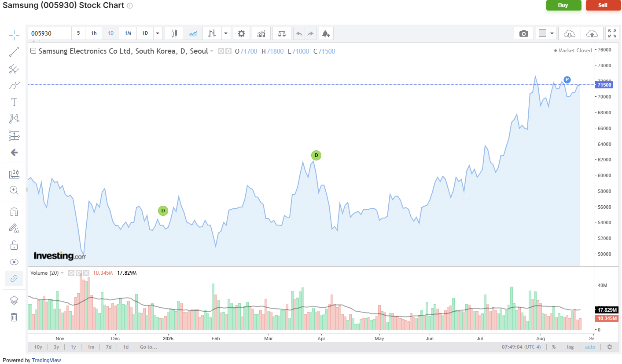Remove all drawings with trash icon
The width and height of the screenshot is (622, 364).
[14, 317]
